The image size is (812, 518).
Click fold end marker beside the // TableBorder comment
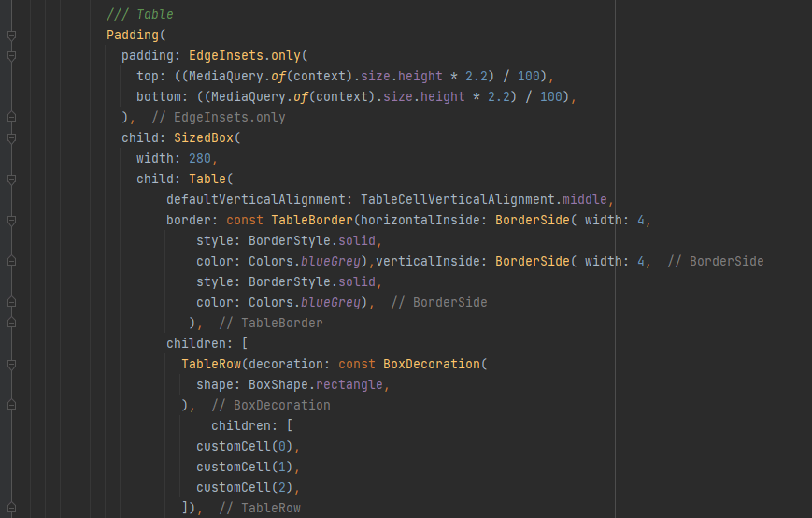tap(11, 323)
